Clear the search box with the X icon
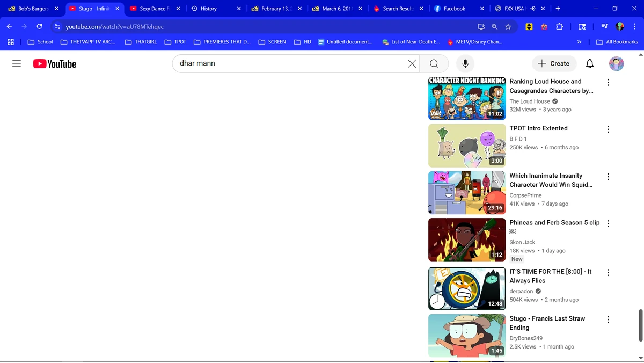Image resolution: width=644 pixels, height=363 pixels. pos(412,63)
